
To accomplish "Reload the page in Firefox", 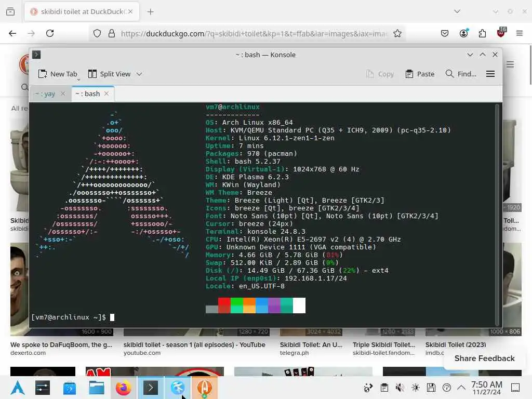I will (x=50, y=33).
